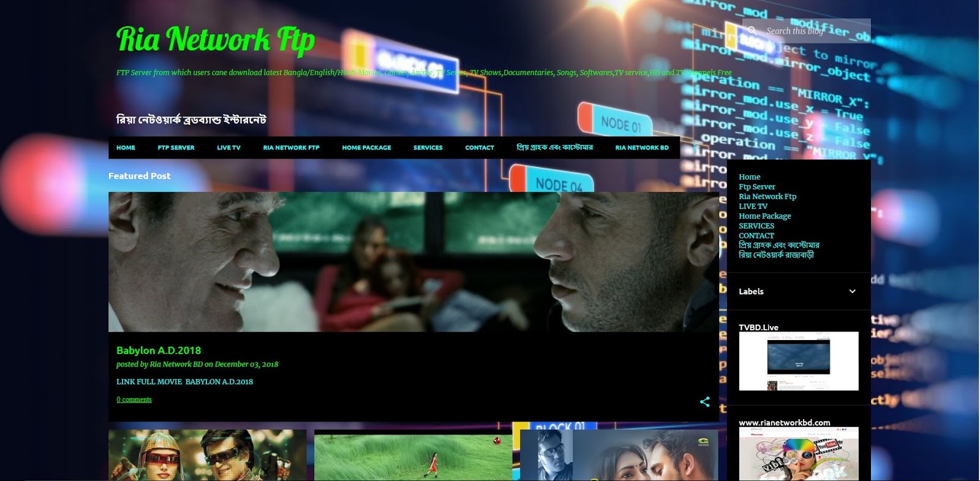
Task: Go to RIA NETWORK FTP nav item
Action: (x=291, y=148)
